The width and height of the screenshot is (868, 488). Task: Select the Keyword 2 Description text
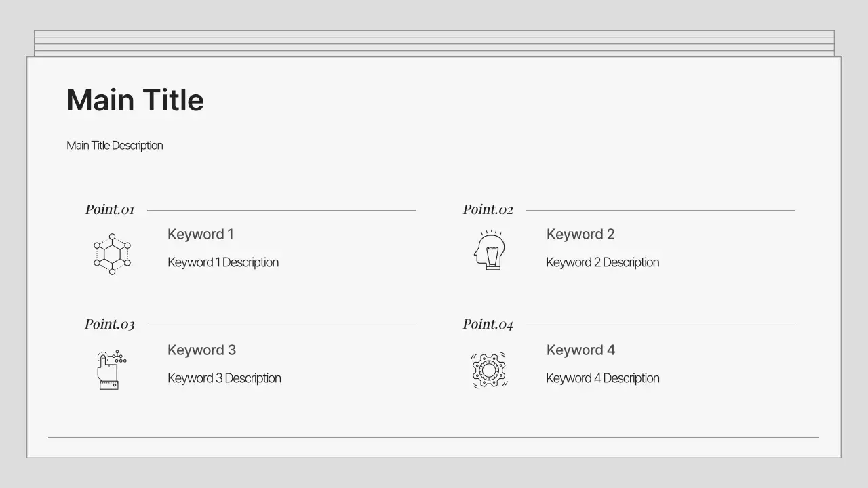point(602,262)
